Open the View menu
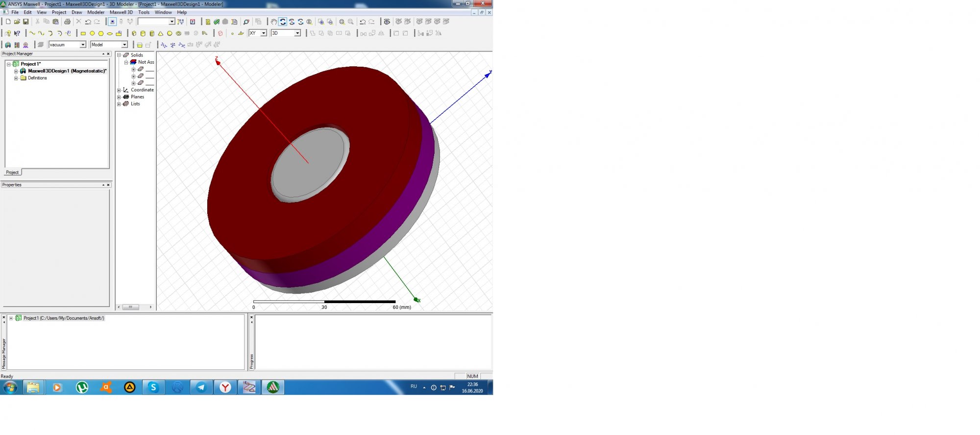The image size is (980, 435). tap(42, 12)
